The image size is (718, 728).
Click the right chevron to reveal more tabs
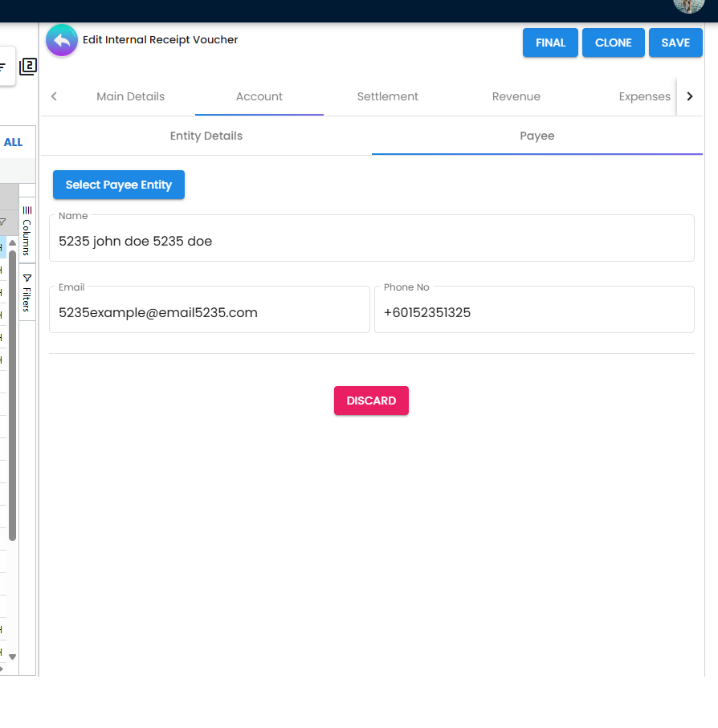[x=690, y=96]
